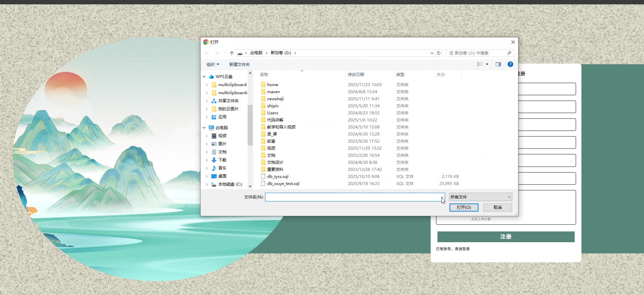644x295 pixels.
Task: Click the refresh icon beside address bar
Action: [439, 53]
